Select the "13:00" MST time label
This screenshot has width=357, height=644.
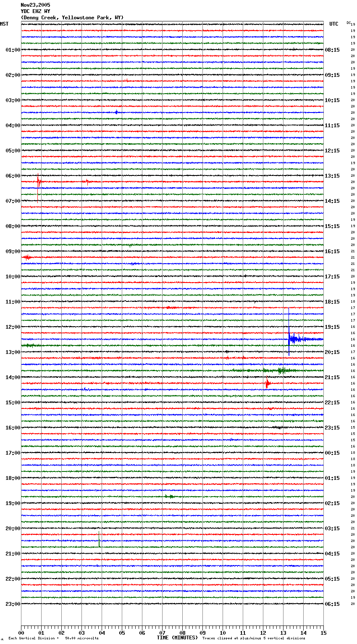tap(13, 352)
